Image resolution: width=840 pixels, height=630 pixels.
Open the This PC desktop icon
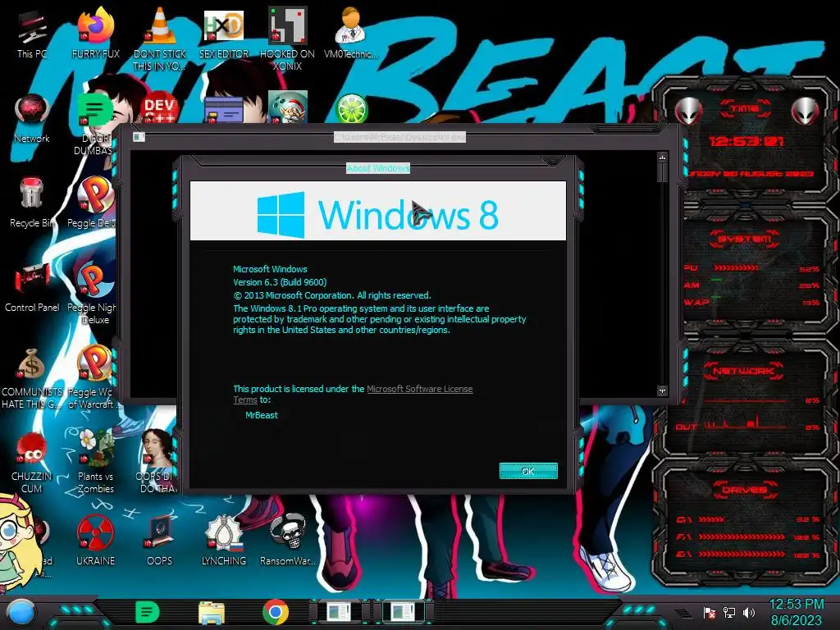[32, 34]
